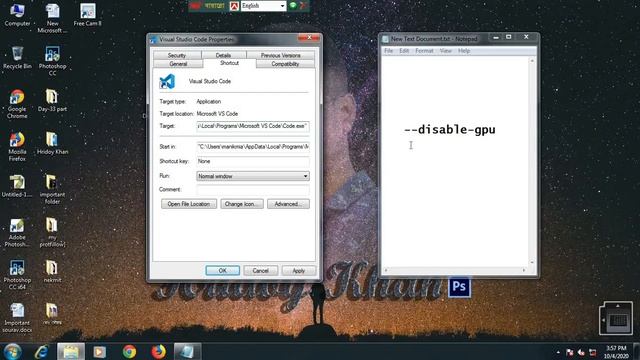The image size is (640, 360).
Task: Open the media player taskbar icon
Action: point(100,351)
